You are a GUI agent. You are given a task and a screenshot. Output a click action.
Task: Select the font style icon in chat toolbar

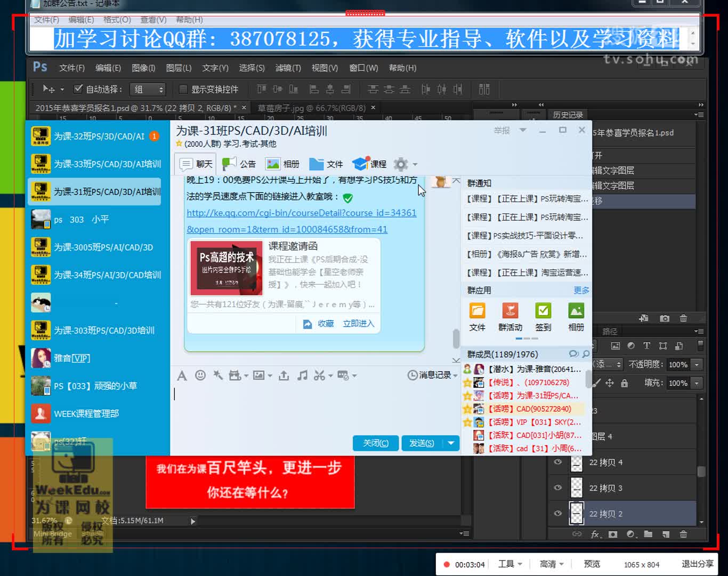pyautogui.click(x=182, y=376)
